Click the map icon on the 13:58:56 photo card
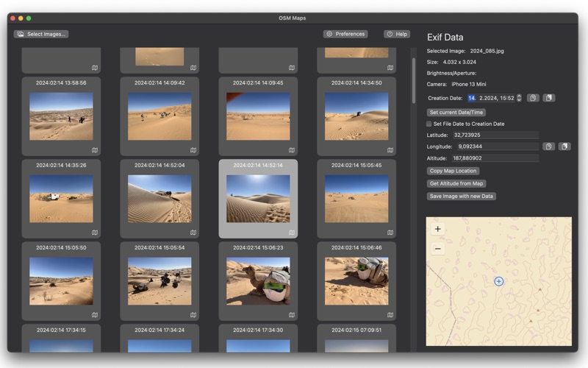Screen dimensions: 588x368 (95, 150)
